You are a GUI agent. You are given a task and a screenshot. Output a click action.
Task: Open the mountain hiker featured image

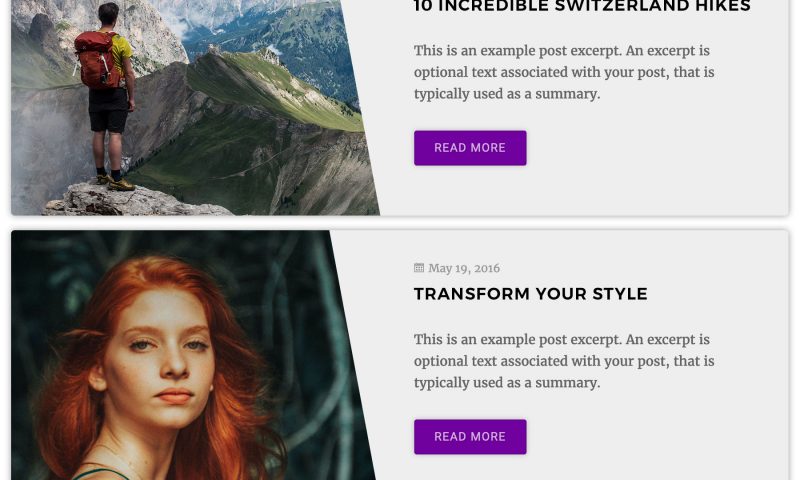(194, 107)
